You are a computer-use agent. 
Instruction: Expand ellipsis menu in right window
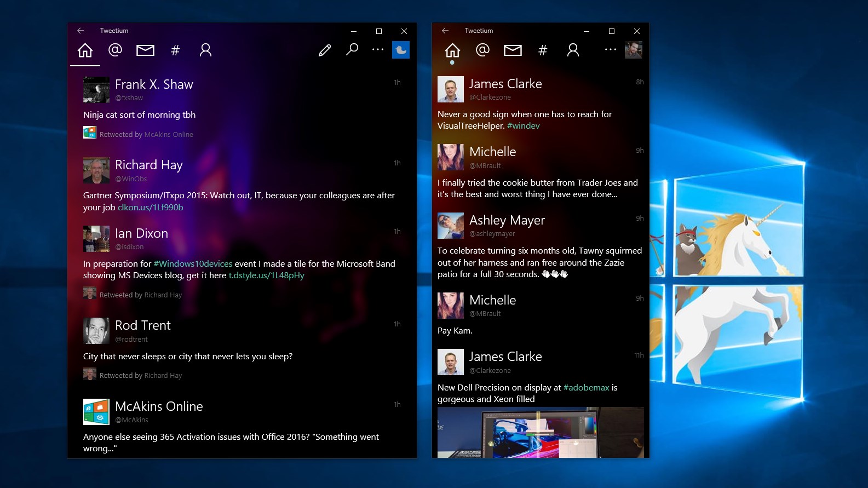point(610,50)
